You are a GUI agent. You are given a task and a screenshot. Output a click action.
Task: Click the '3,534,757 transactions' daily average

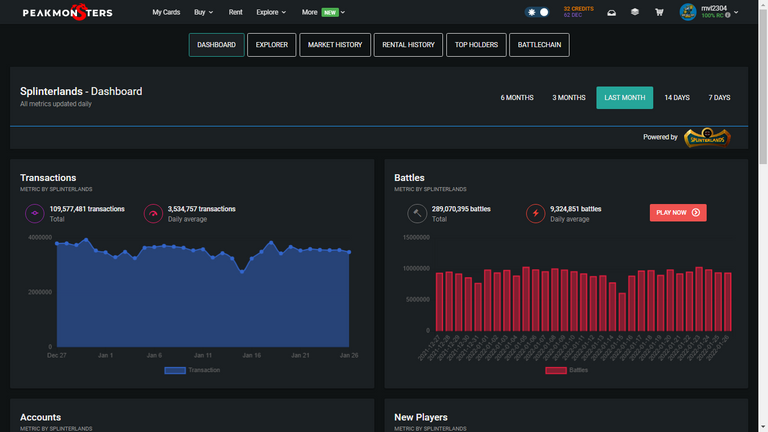[x=202, y=209]
